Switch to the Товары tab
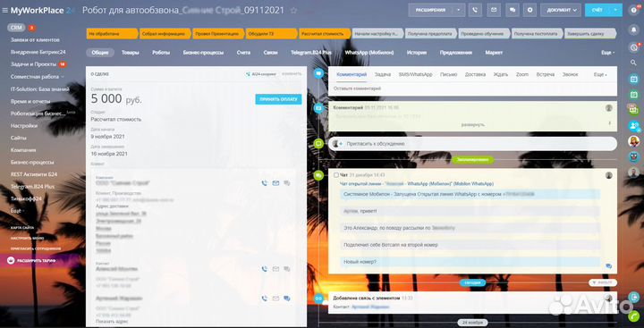 pyautogui.click(x=131, y=53)
